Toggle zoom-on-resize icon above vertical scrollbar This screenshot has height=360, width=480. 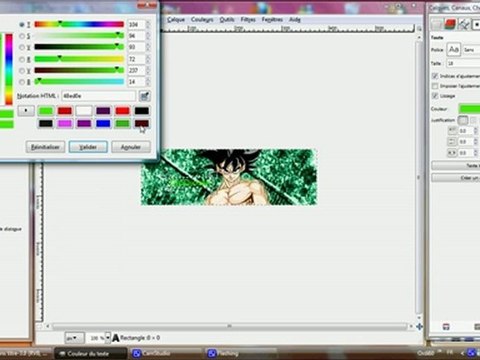419,29
